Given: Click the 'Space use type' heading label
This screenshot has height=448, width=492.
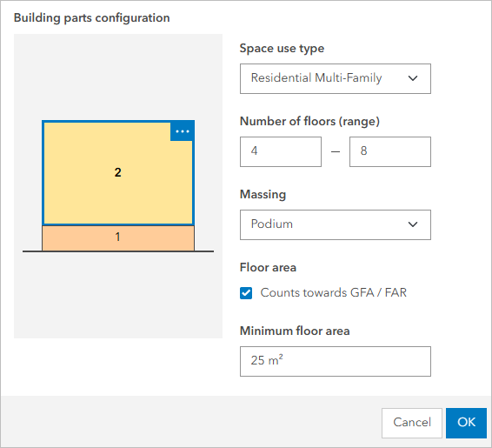Looking at the screenshot, I should pyautogui.click(x=282, y=49).
